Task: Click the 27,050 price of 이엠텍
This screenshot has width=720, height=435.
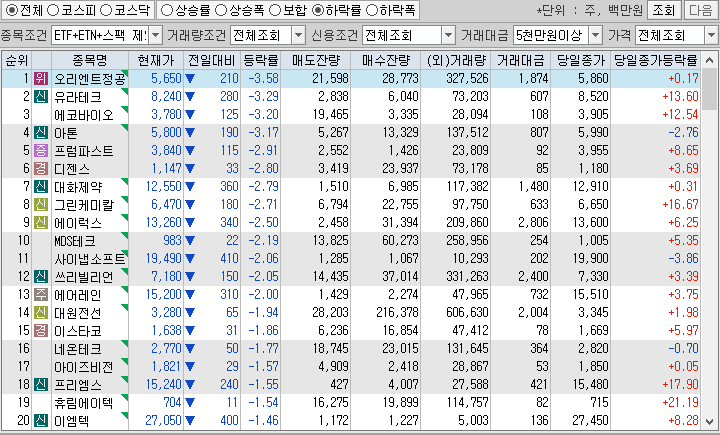Action: pos(163,420)
